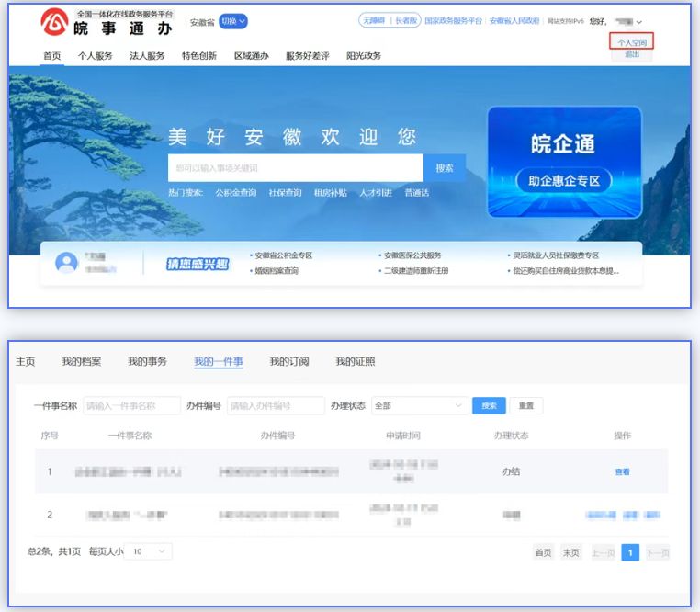Click hot search 租房补贴
Screen dimensions: 700x612
(x=331, y=193)
